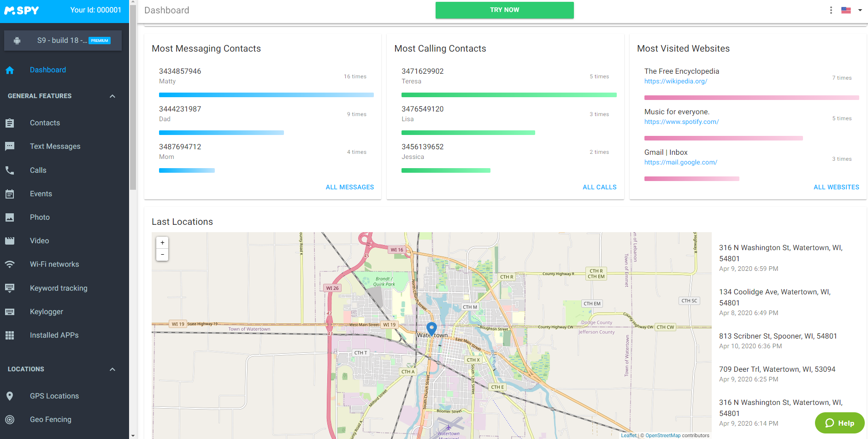
Task: Open the Calls section
Action: (38, 170)
